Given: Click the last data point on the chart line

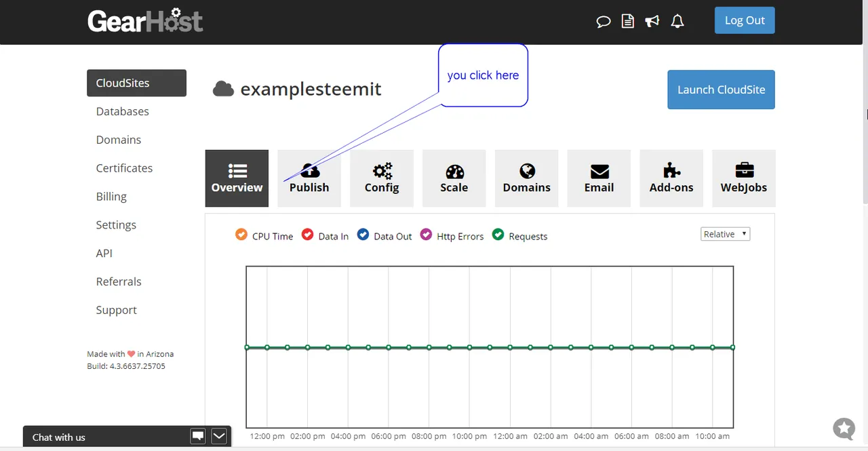Looking at the screenshot, I should (x=733, y=347).
